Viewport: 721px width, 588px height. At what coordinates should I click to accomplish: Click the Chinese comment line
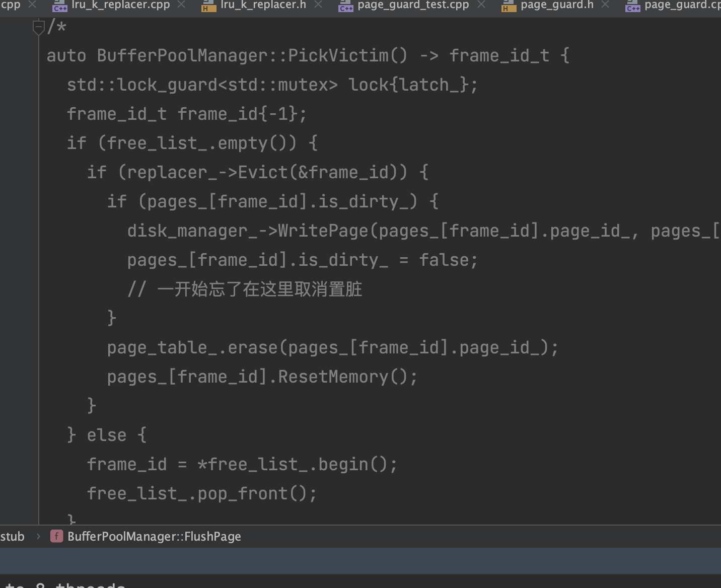pos(245,289)
